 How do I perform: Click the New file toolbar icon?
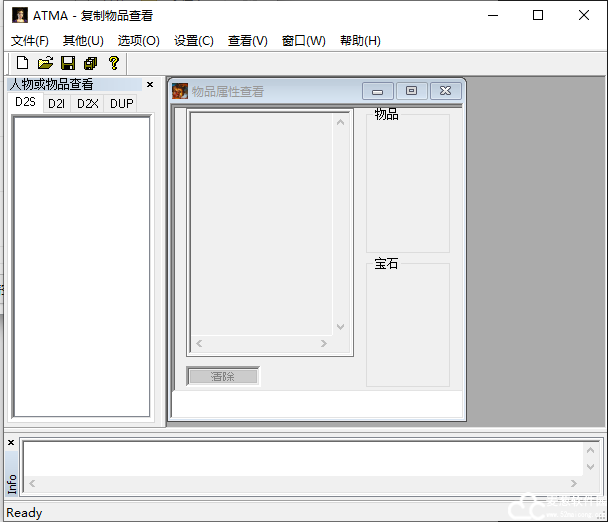[x=22, y=63]
